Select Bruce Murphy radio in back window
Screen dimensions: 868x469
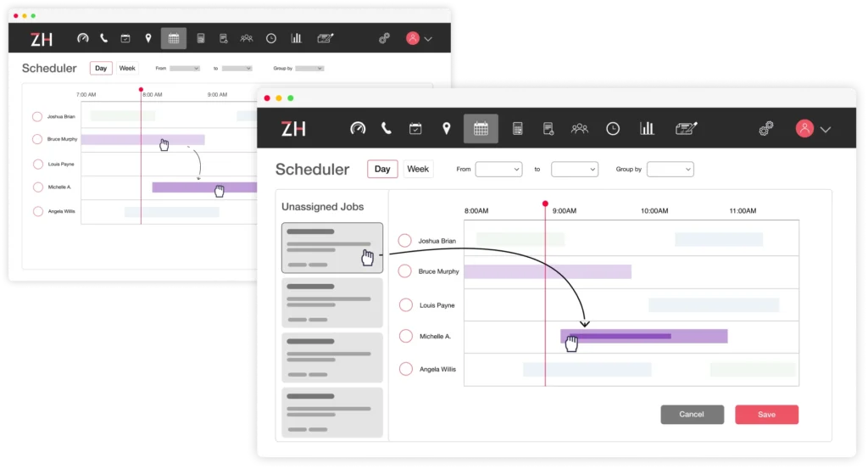point(37,139)
